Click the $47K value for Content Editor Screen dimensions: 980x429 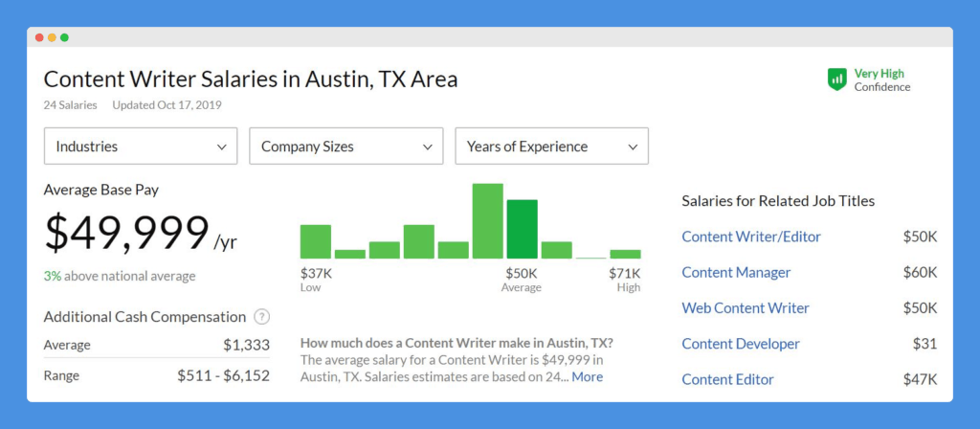(920, 379)
